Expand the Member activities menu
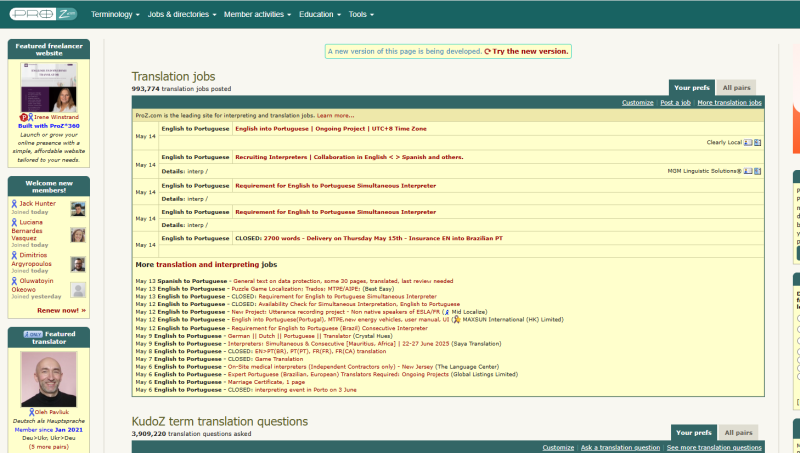Image resolution: width=800 pixels, height=453 pixels. tap(258, 14)
